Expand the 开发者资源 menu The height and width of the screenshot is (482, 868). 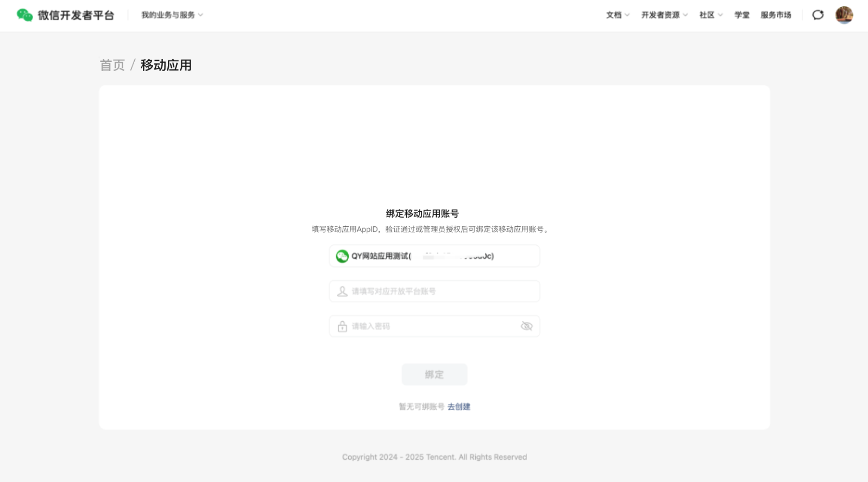point(664,15)
